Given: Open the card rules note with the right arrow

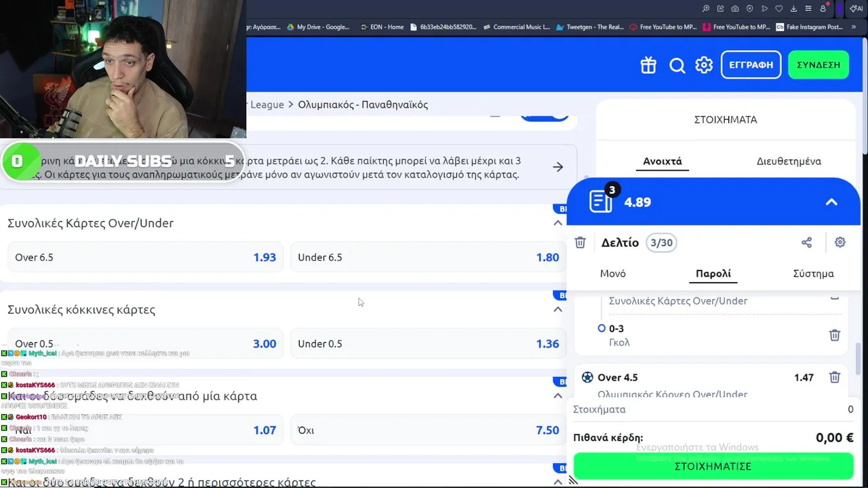Looking at the screenshot, I should (x=557, y=167).
